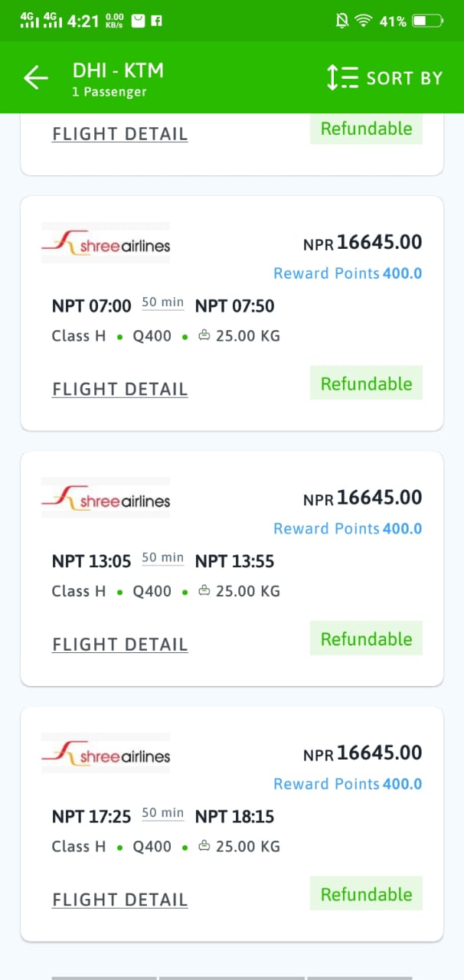This screenshot has width=464, height=980.
Task: Tap the battery icon in status bar
Action: [x=428, y=21]
